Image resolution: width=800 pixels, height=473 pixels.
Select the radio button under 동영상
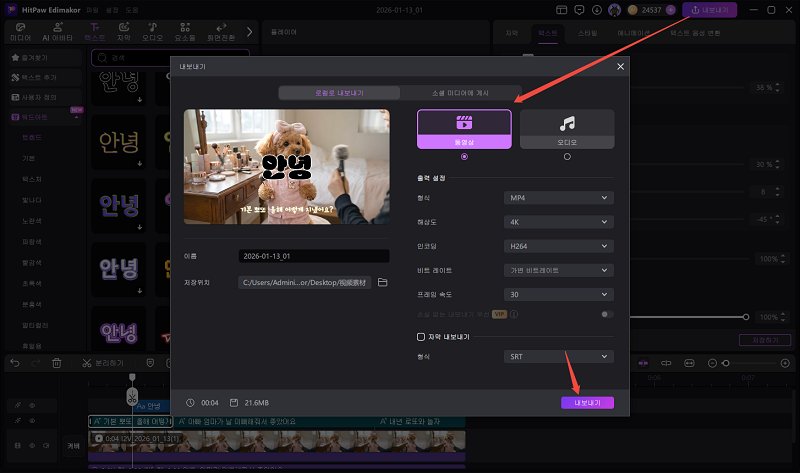coord(463,156)
